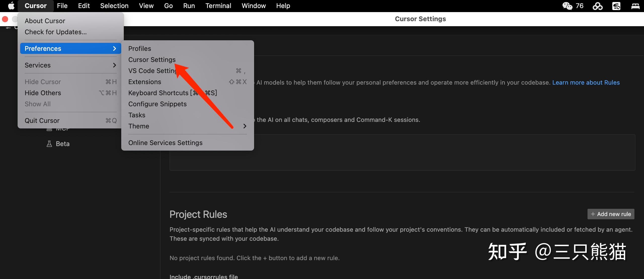Open the Apple menu icon
644x279 pixels.
click(x=11, y=6)
